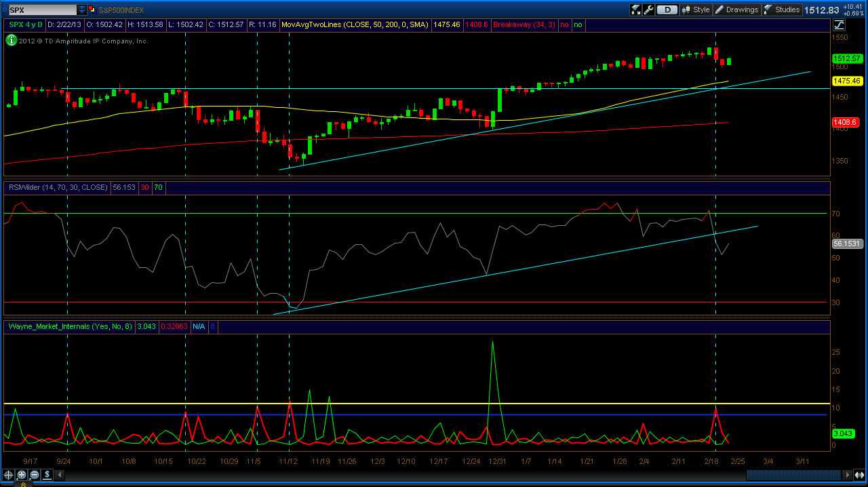Zoom in with magnifier plus icon
Screen dimensions: 868x487
(x=22, y=475)
